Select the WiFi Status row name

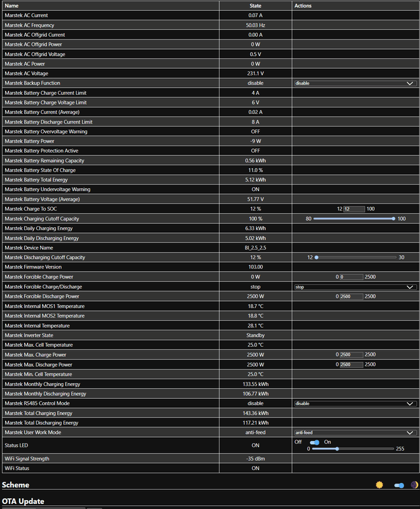point(17,468)
